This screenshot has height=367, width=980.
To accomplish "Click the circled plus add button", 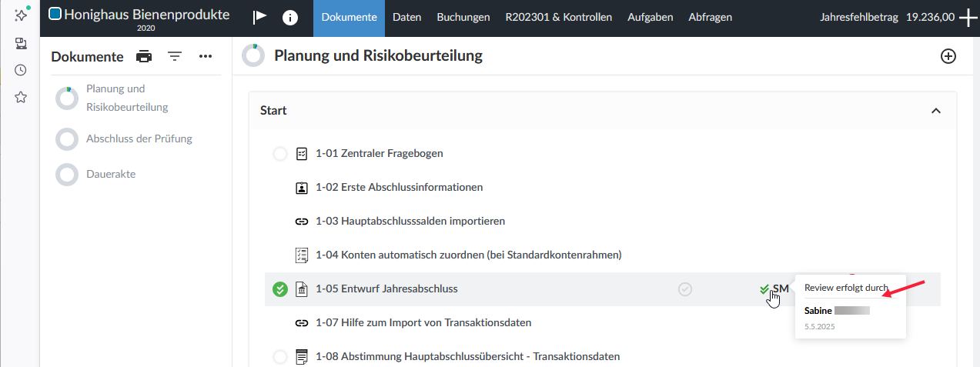I will coord(948,56).
